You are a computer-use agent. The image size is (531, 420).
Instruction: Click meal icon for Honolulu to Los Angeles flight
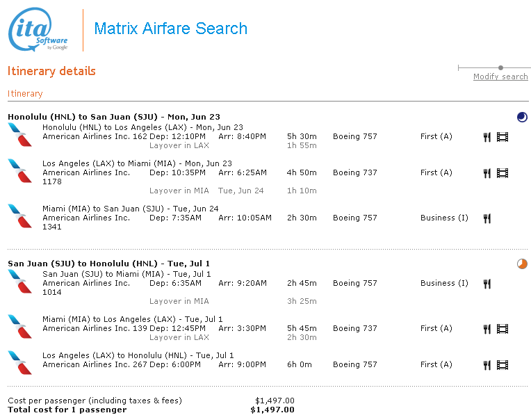point(487,137)
